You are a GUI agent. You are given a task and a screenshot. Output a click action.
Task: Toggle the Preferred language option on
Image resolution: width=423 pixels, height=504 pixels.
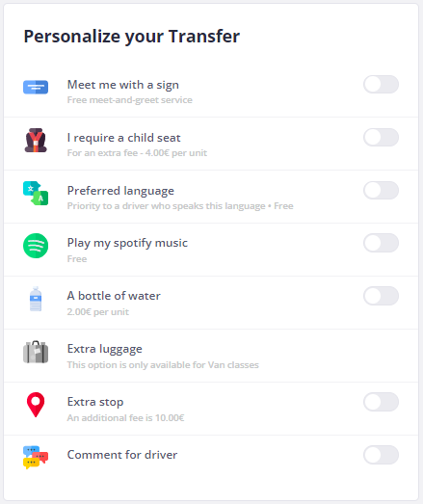pos(381,190)
